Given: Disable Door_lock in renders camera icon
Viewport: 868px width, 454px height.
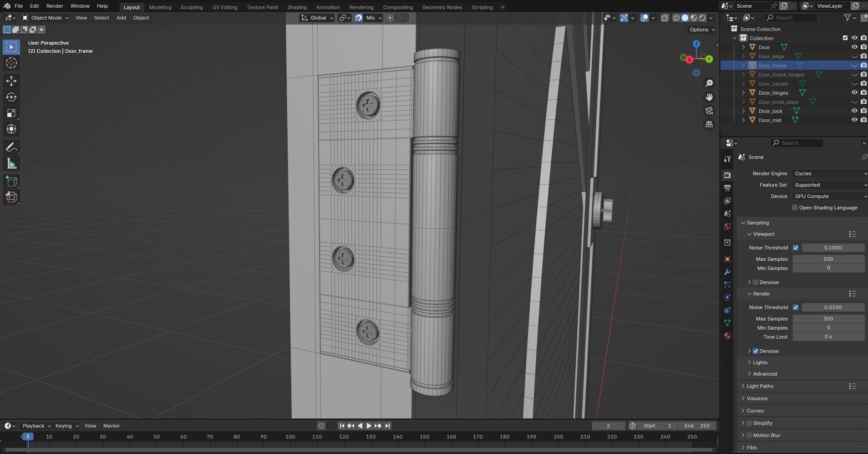Looking at the screenshot, I should click(x=863, y=111).
